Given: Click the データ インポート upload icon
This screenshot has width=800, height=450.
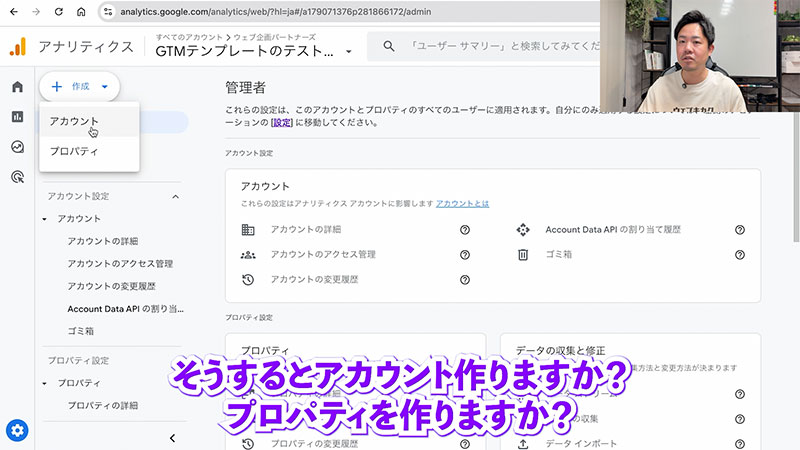Looking at the screenshot, I should 523,444.
